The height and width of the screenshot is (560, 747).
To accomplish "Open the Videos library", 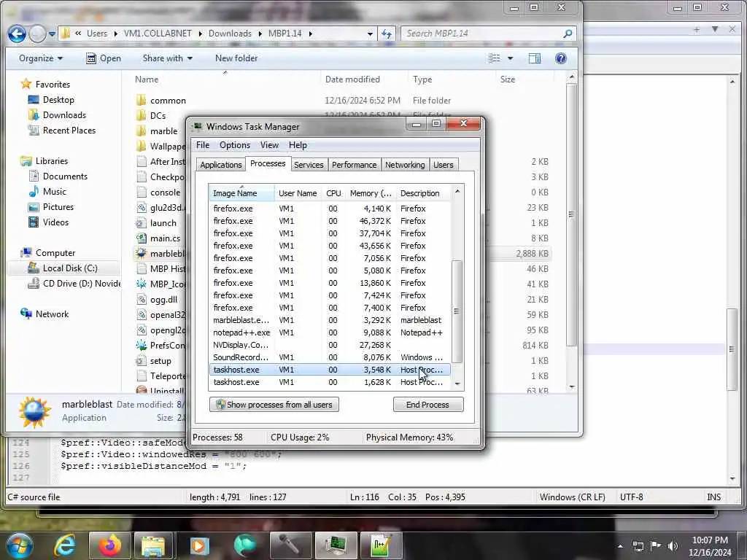I will tap(55, 222).
